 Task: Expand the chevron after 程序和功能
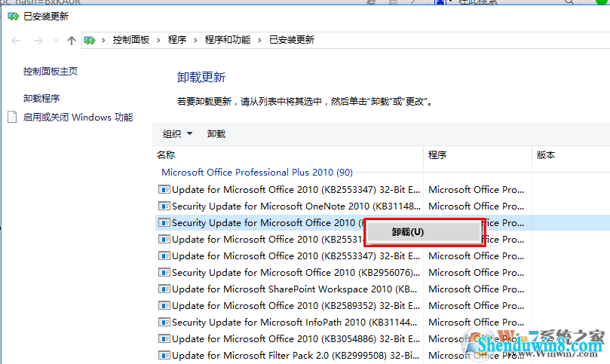[x=259, y=40]
